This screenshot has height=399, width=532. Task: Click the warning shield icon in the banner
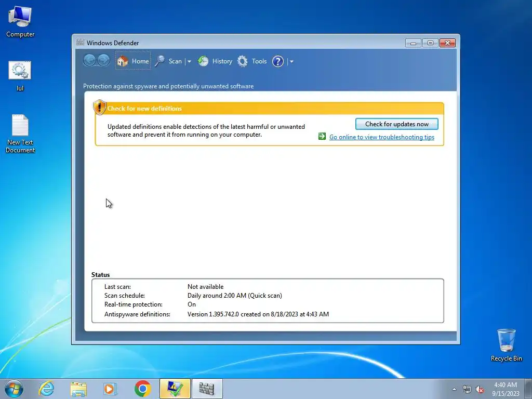point(99,107)
